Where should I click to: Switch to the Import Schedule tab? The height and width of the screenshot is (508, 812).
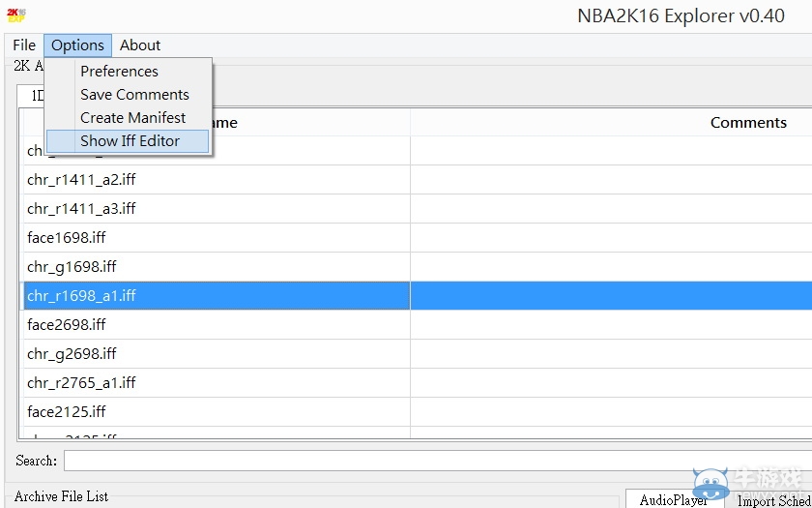(769, 499)
